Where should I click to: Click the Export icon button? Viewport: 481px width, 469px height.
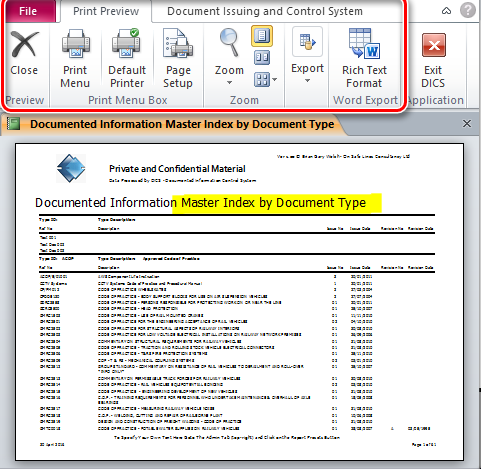[x=307, y=42]
